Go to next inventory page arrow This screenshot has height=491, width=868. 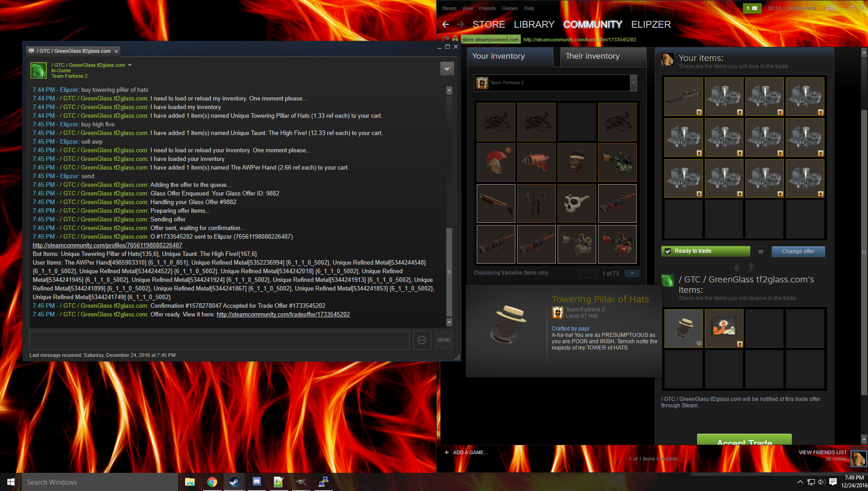(632, 273)
